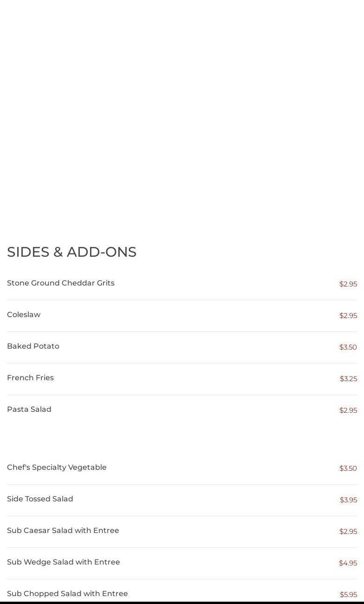364x604 pixels.
Task: Click the Chef's Specialty Vegetable $3.50 price
Action: (348, 468)
